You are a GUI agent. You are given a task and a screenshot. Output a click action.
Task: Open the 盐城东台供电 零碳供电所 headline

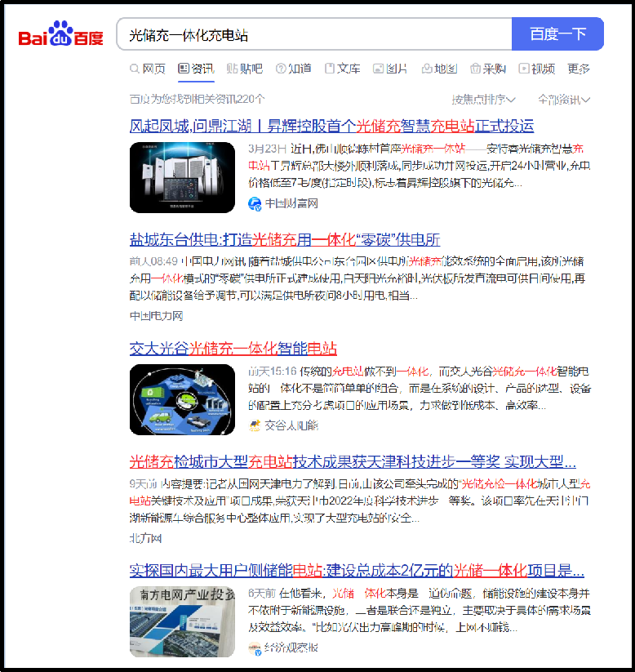point(285,239)
